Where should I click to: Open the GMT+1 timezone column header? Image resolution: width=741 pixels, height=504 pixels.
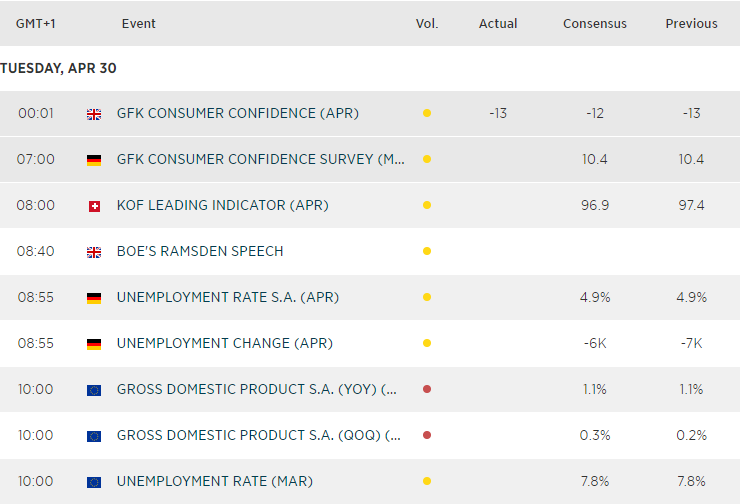[35, 24]
